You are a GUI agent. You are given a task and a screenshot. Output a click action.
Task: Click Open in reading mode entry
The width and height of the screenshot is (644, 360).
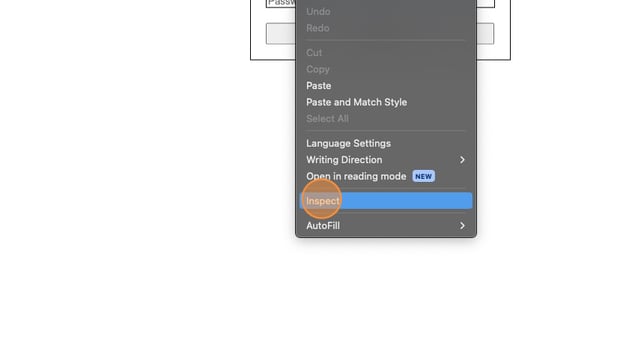(386, 176)
